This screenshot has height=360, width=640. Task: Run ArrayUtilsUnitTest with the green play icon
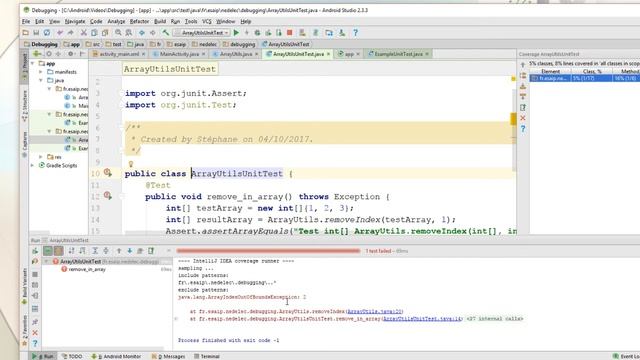coord(236,33)
